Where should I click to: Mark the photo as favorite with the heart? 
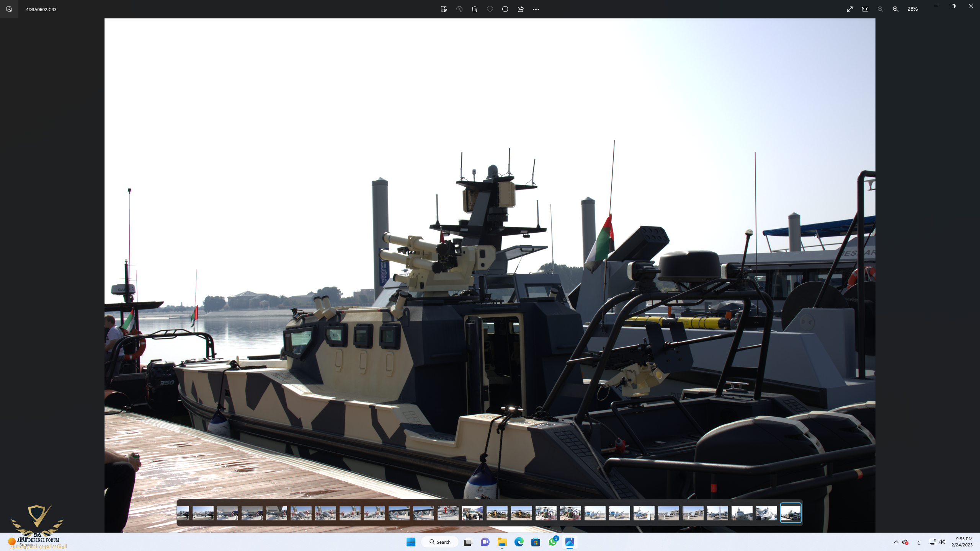(490, 9)
